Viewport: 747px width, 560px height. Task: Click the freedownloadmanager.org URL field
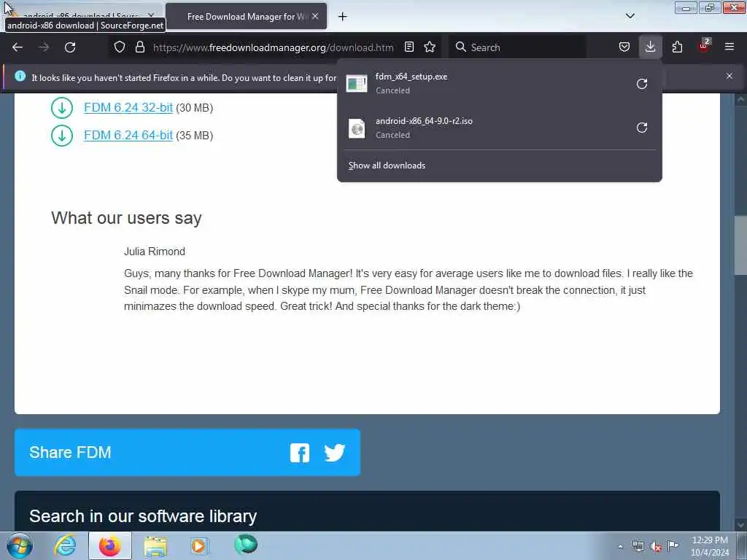(x=273, y=47)
